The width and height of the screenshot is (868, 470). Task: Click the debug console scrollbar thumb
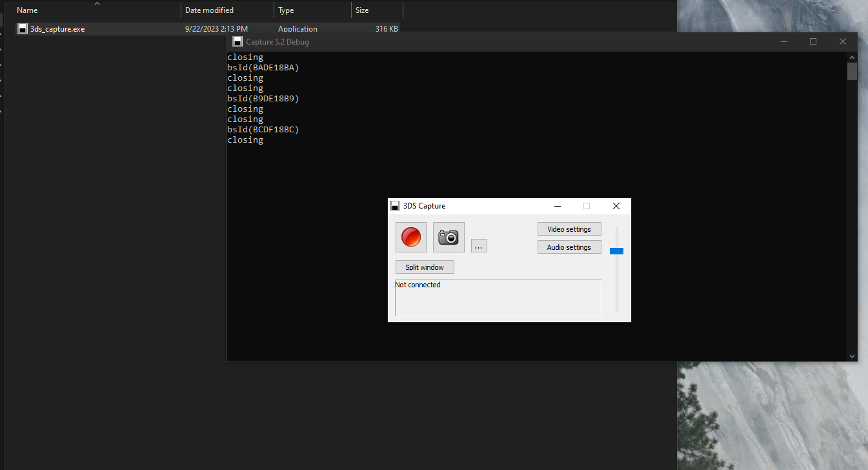tap(852, 71)
